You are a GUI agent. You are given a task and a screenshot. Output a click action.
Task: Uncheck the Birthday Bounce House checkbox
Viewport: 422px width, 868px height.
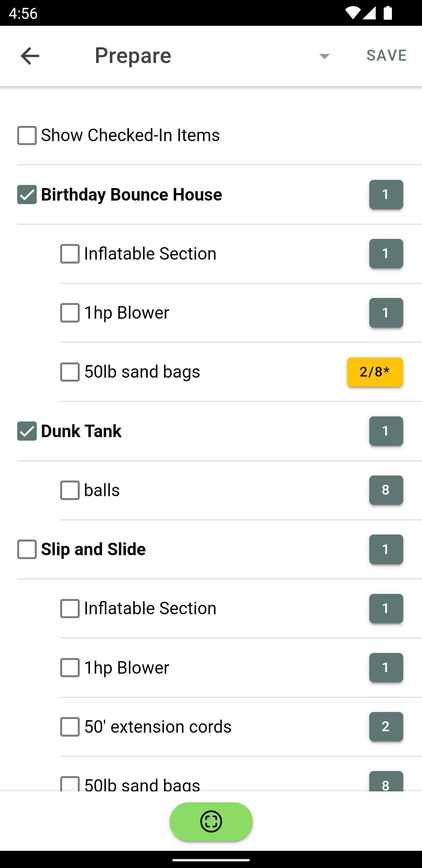(27, 195)
